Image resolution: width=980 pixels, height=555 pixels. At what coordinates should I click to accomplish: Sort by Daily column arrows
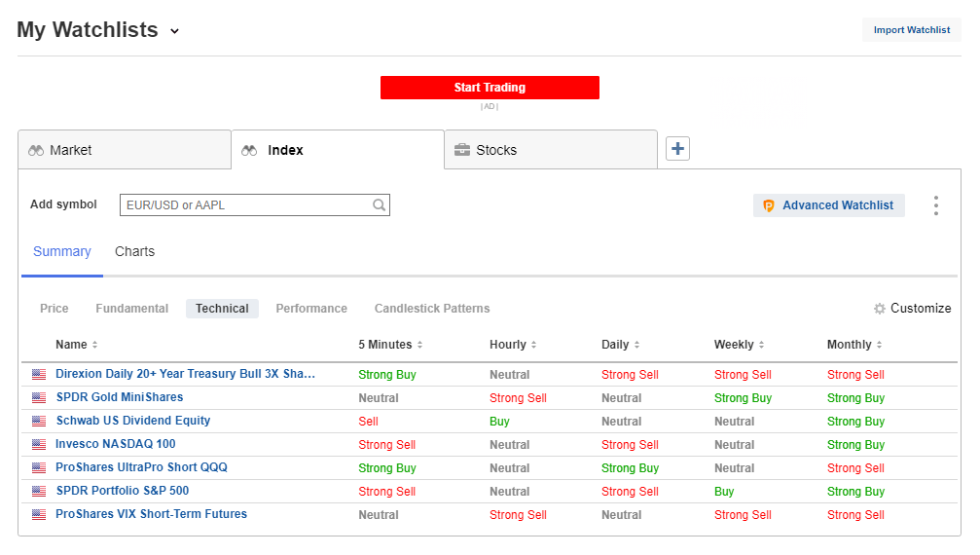click(x=636, y=345)
